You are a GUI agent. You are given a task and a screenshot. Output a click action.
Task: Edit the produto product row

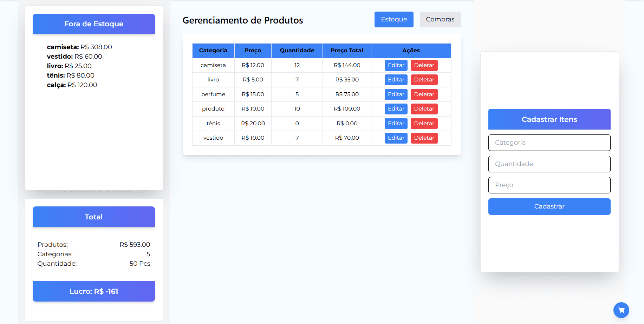coord(396,109)
